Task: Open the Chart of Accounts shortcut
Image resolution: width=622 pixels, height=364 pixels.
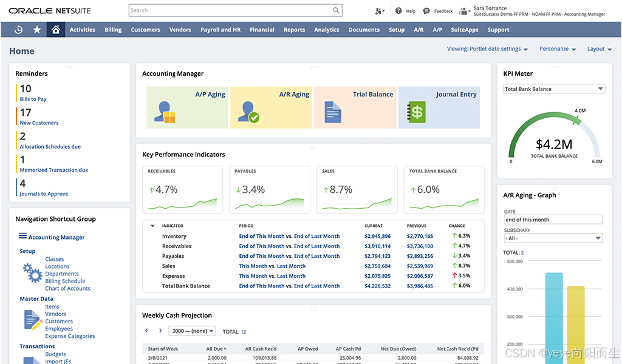Action: 67,288
